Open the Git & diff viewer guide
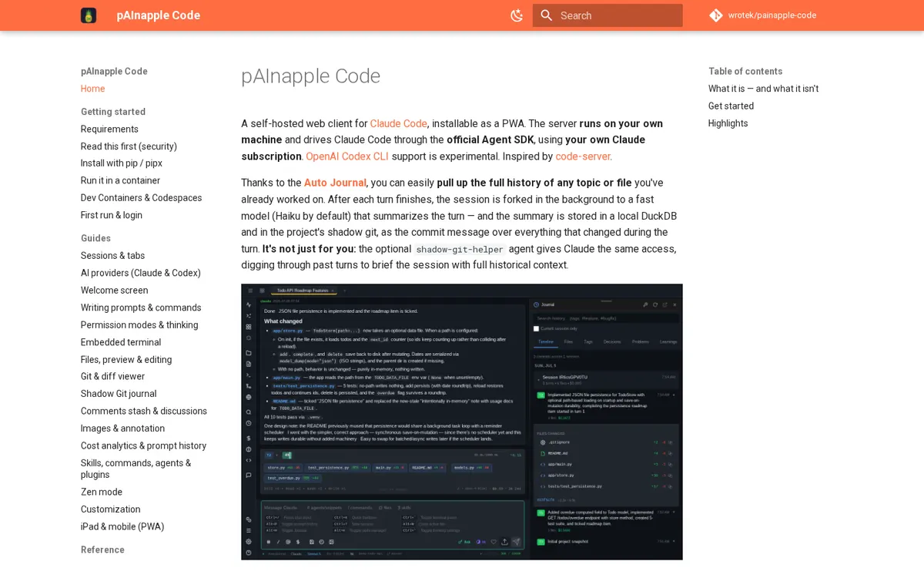 [112, 377]
